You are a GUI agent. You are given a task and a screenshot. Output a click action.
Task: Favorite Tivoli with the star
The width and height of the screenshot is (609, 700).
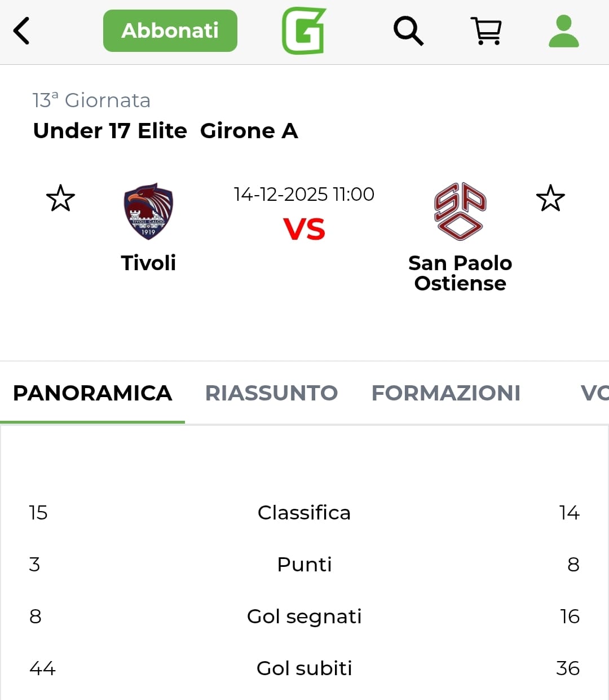click(x=60, y=199)
